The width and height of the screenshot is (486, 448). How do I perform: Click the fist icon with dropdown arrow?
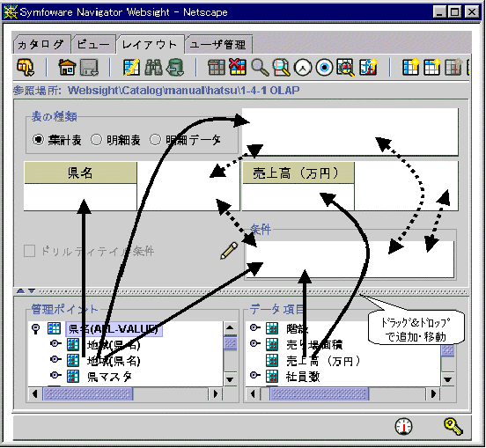26,67
